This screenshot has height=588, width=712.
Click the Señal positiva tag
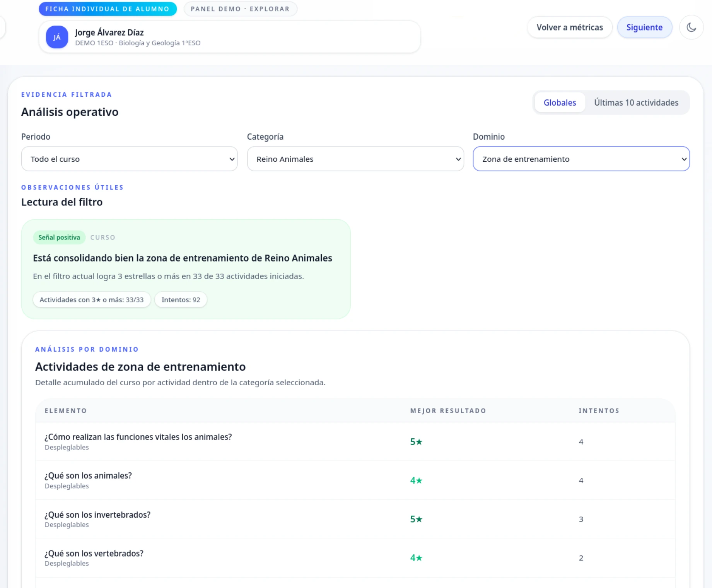coord(59,238)
